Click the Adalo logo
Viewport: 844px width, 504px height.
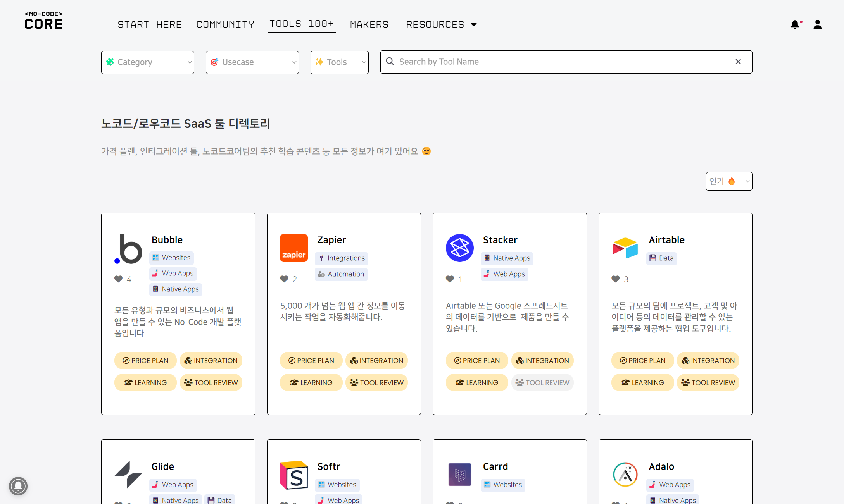click(625, 475)
